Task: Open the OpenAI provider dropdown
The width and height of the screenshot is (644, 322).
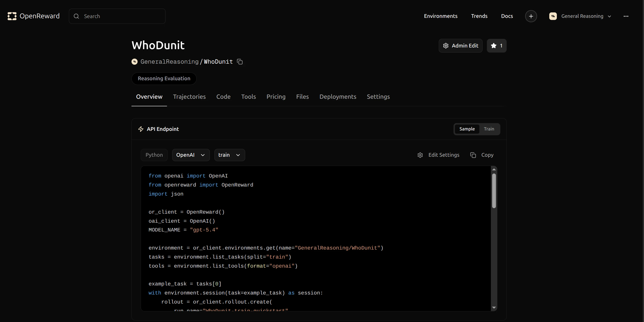Action: pyautogui.click(x=191, y=155)
